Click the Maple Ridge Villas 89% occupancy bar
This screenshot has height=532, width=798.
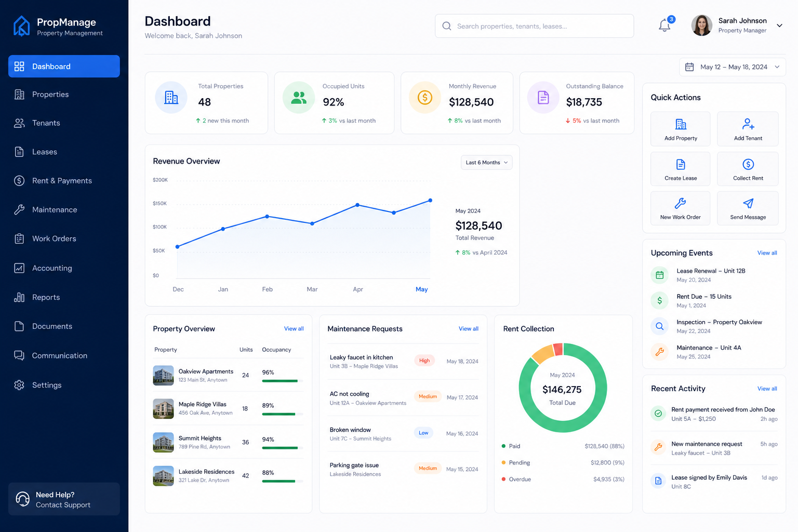pyautogui.click(x=283, y=414)
